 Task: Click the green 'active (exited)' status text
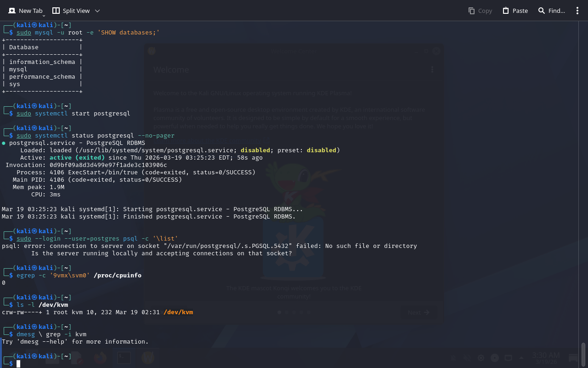77,158
